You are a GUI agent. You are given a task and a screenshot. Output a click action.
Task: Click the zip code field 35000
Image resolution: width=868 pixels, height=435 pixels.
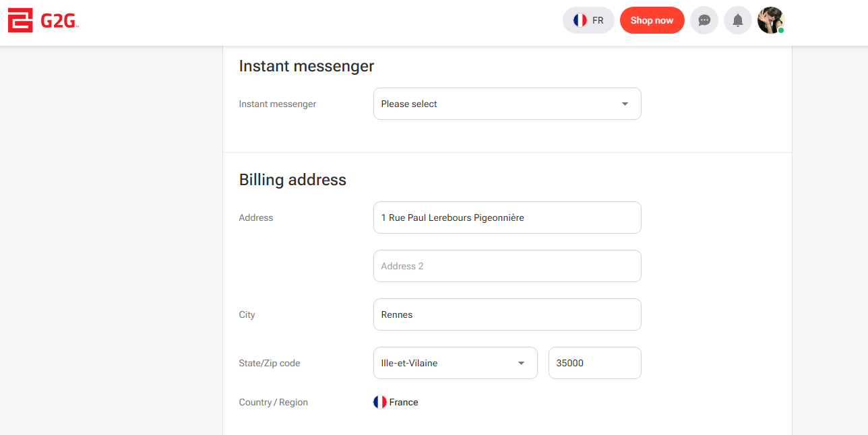tap(594, 363)
